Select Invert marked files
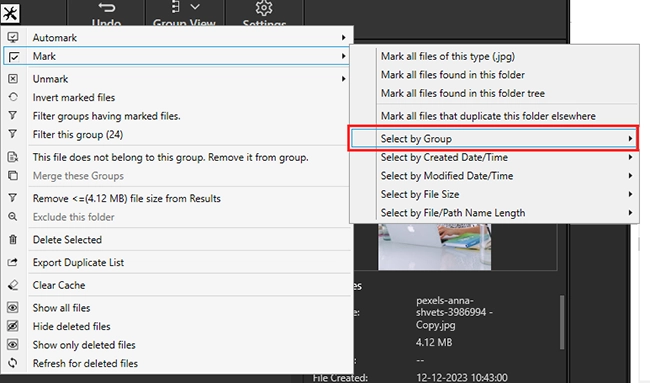 tap(177, 97)
